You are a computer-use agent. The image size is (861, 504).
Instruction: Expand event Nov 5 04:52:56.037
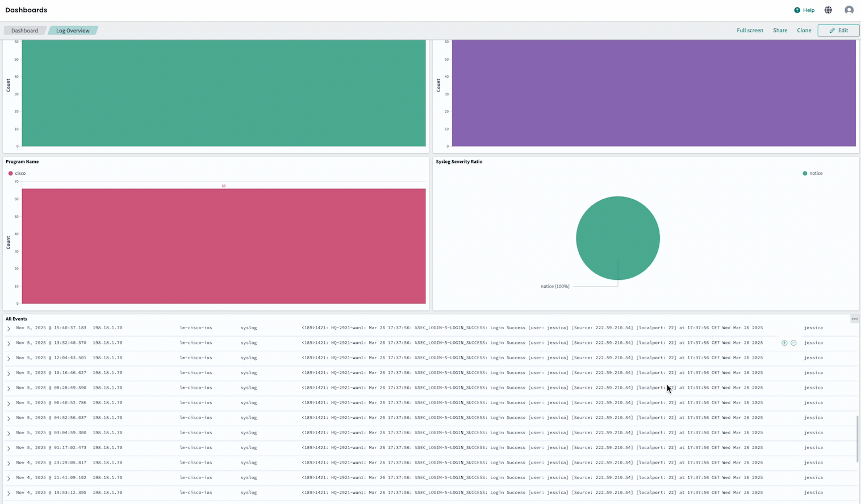(x=9, y=418)
